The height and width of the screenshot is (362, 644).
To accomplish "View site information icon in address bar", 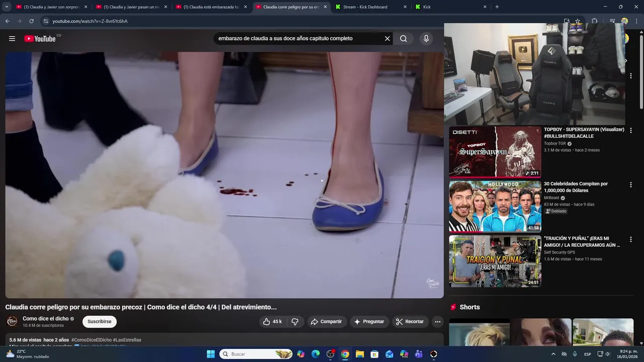I will tap(46, 21).
